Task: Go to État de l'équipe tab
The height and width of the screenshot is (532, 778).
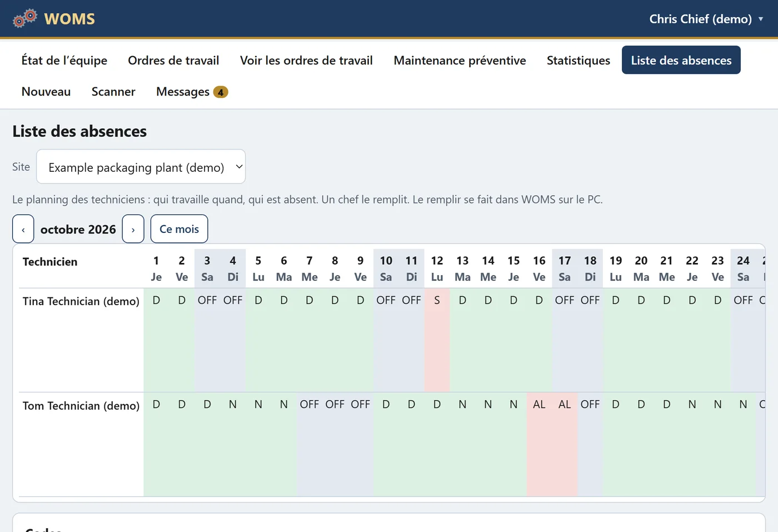Action: pyautogui.click(x=64, y=60)
